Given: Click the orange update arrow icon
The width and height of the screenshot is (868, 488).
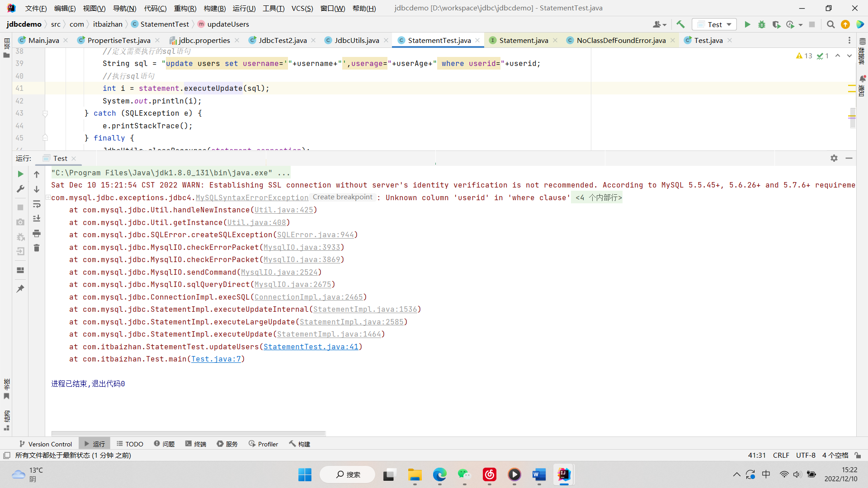Looking at the screenshot, I should click(x=845, y=24).
